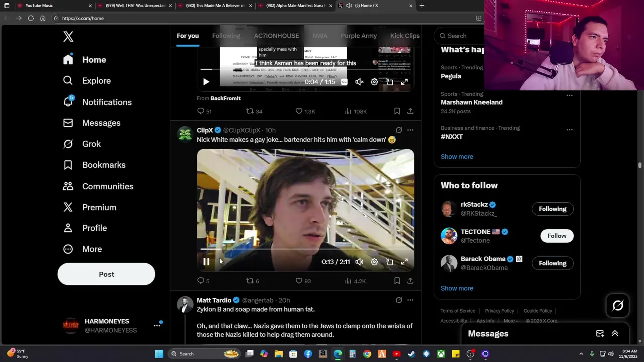Open settings gear on Nick White video
Image resolution: width=644 pixels, height=362 pixels.
374,262
